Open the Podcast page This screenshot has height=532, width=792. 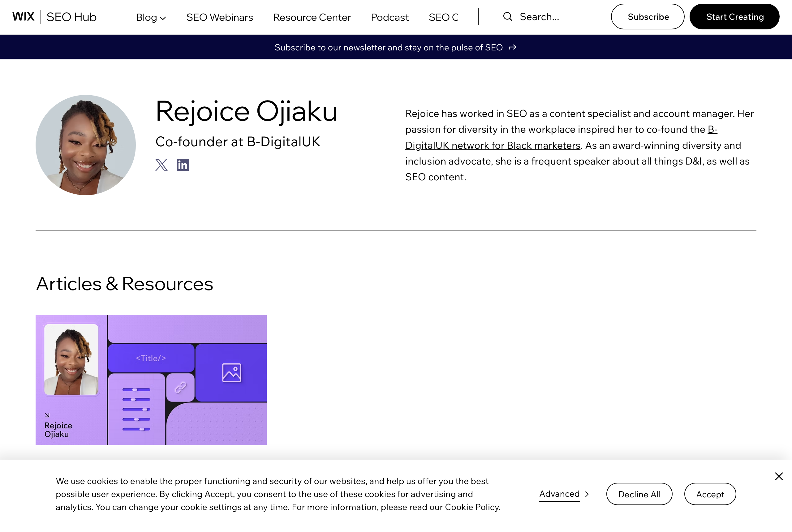point(390,17)
